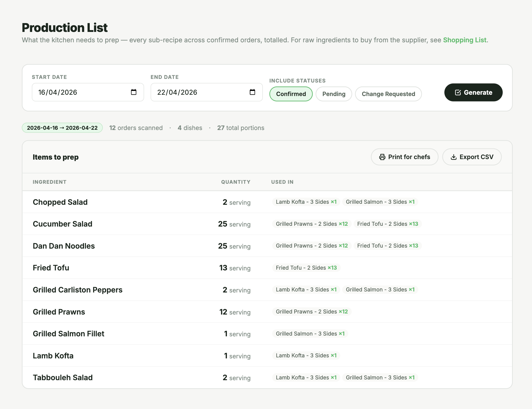Viewport: 532px width, 409px height.
Task: Click the download icon in Export CSV
Action: (453, 157)
